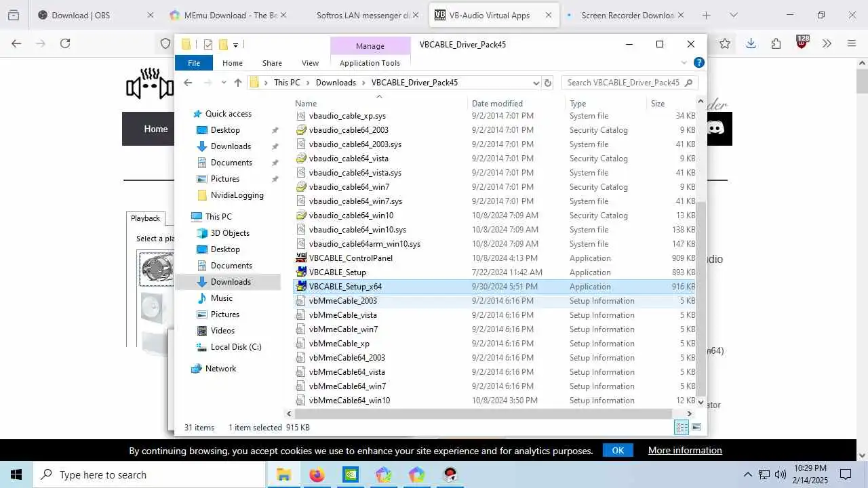Image resolution: width=868 pixels, height=488 pixels.
Task: Click the VBCABLE_Setup application icon
Action: pos(302,272)
